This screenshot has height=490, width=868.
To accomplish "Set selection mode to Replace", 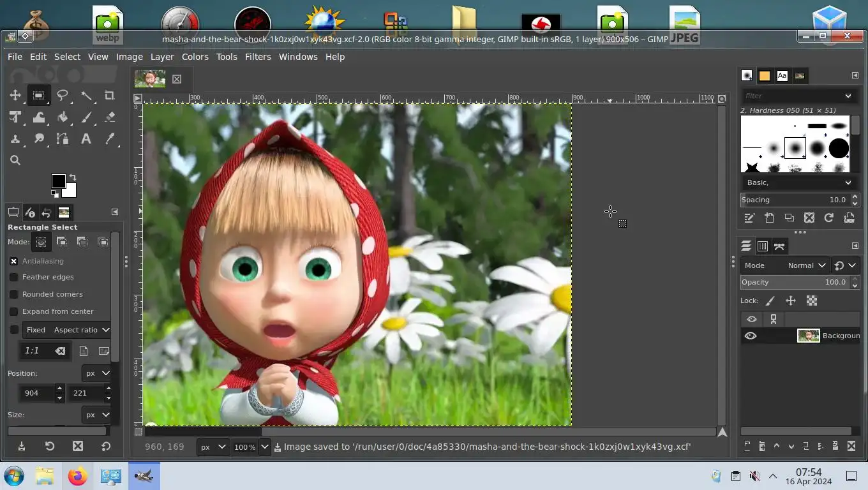I will tap(41, 242).
